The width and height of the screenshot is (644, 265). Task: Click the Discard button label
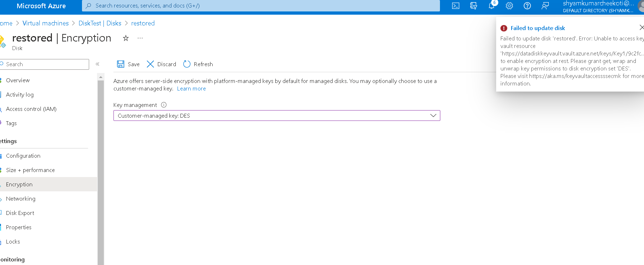click(167, 64)
